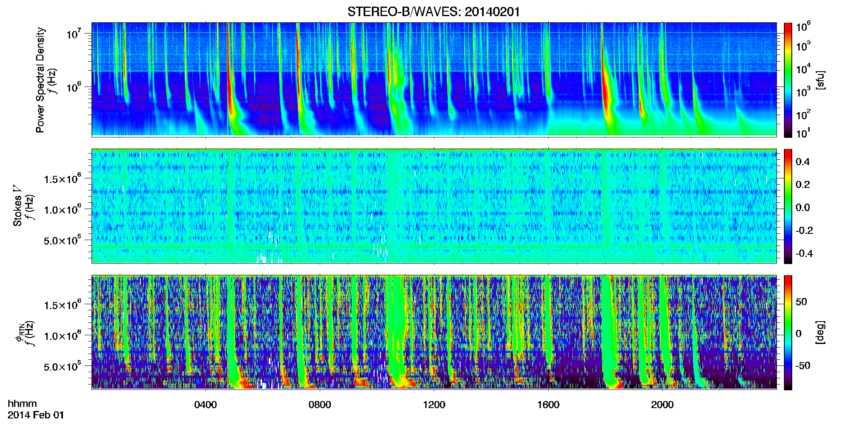868x447 pixels.
Task: Click the 1.5×10^6 tick on φRTN panel
Action: (63, 305)
